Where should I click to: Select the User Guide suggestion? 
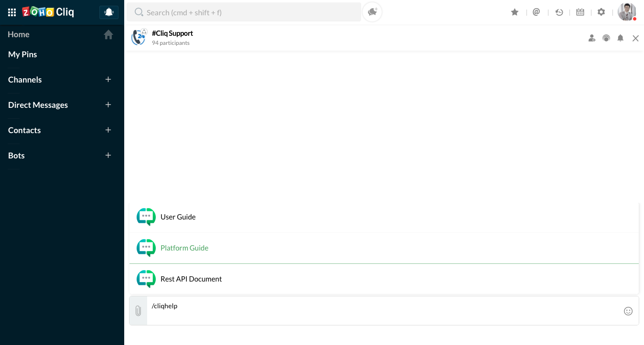coord(178,217)
